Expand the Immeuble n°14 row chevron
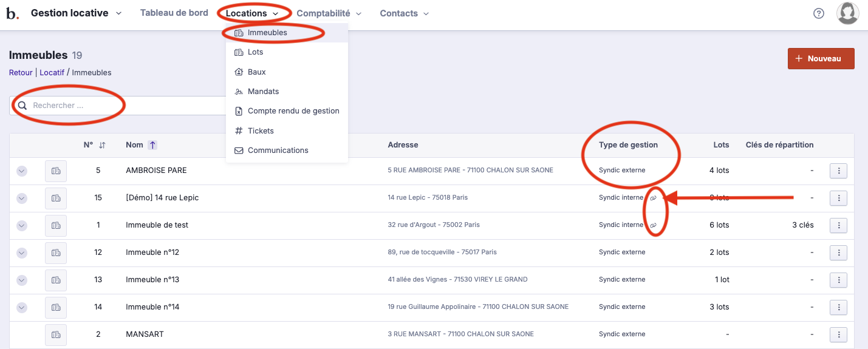 (x=22, y=307)
